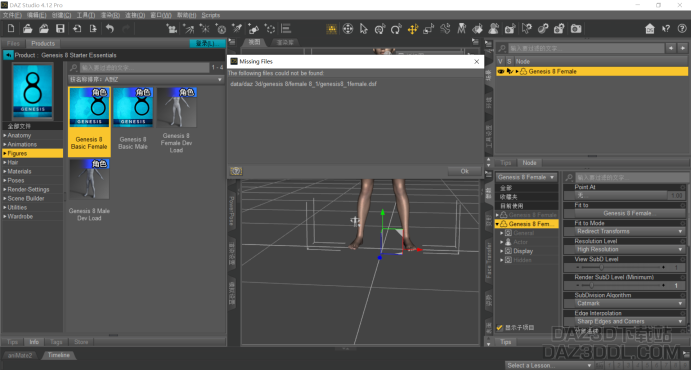Viewport: 691px width, 370px height.
Task: Open the Select a Lesson dropdown
Action: click(x=549, y=365)
